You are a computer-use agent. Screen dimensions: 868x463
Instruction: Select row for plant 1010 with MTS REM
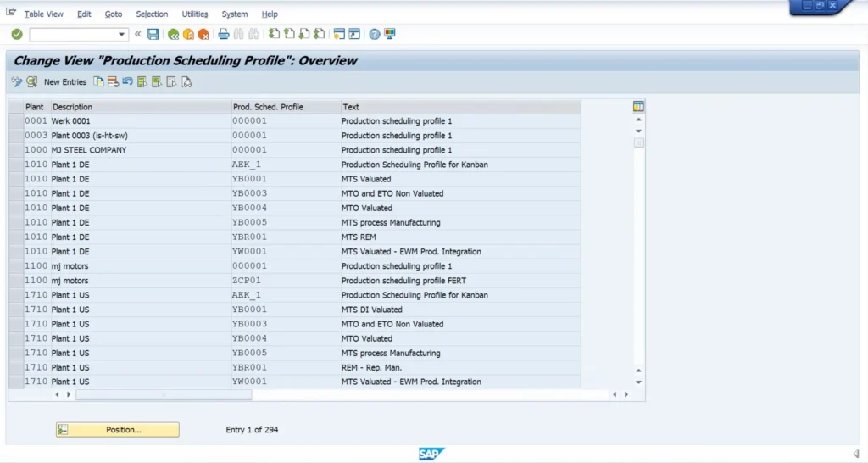(x=16, y=237)
